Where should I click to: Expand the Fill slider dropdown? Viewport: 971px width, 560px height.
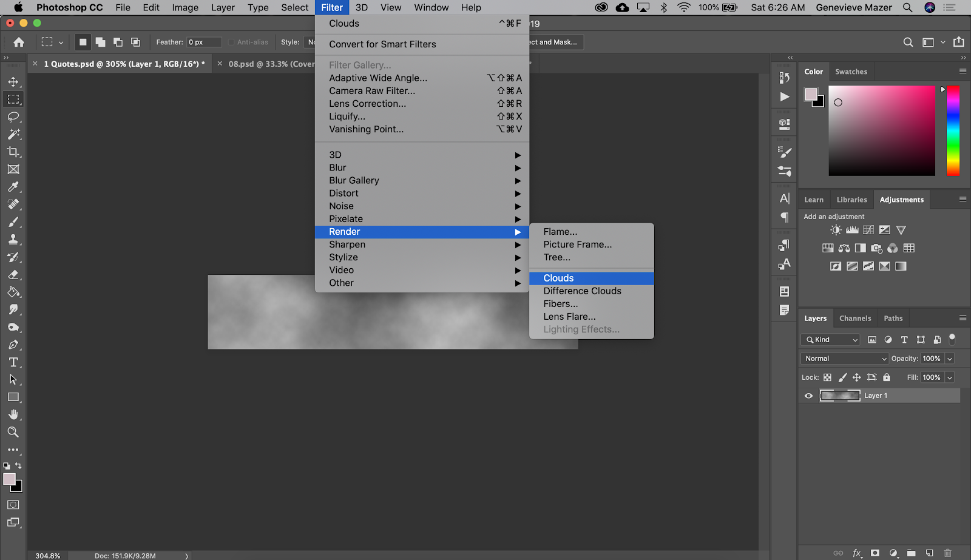coord(950,377)
